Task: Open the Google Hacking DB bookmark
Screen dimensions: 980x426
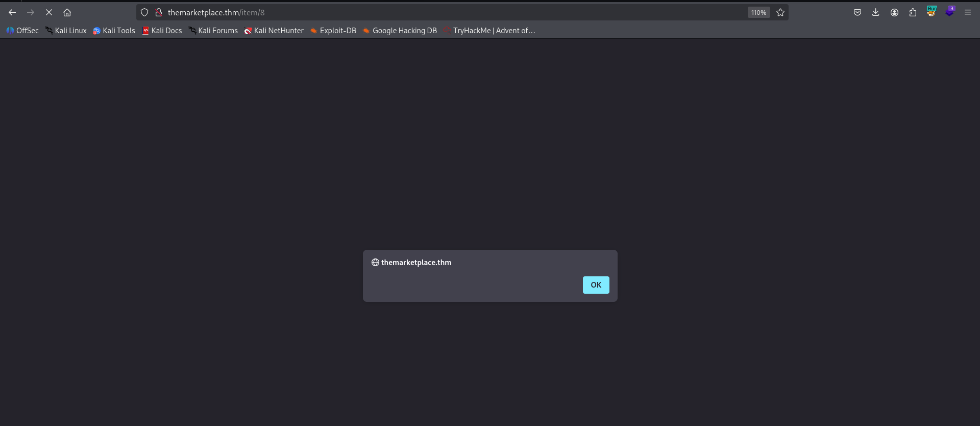Action: point(400,31)
